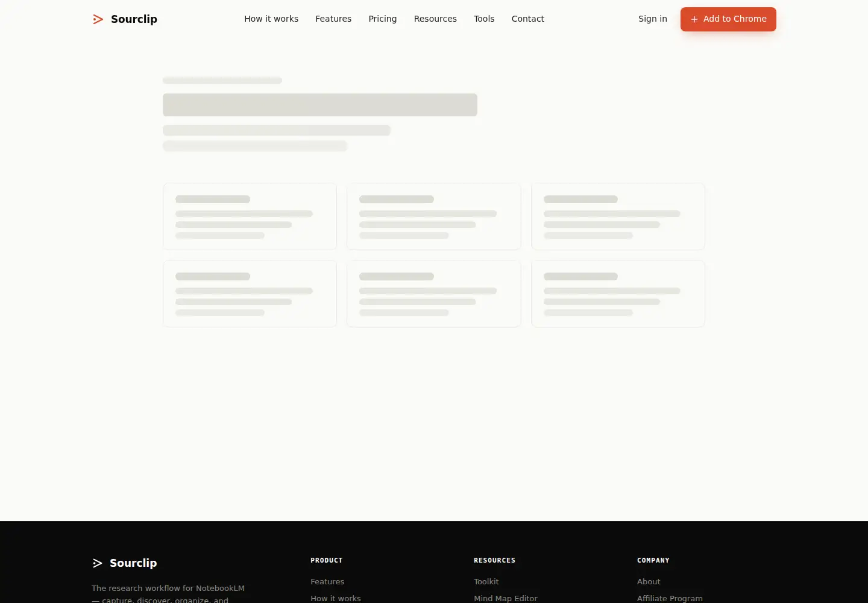This screenshot has height=603, width=868.
Task: Go to Features in the top navigation
Action: click(333, 19)
